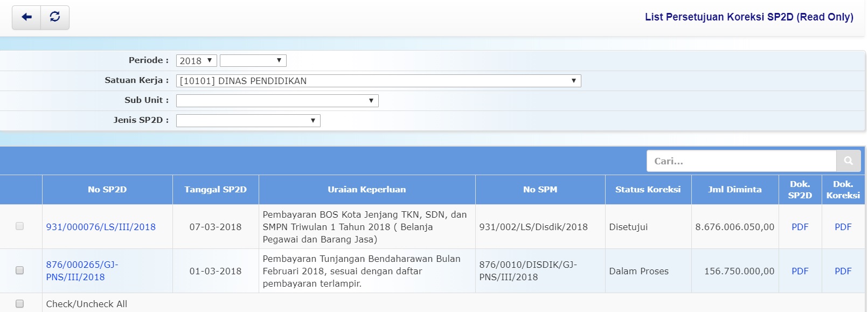The height and width of the screenshot is (312, 868).
Task: Open Dok. Koreksi PDF for Disetujui row
Action: 843,227
